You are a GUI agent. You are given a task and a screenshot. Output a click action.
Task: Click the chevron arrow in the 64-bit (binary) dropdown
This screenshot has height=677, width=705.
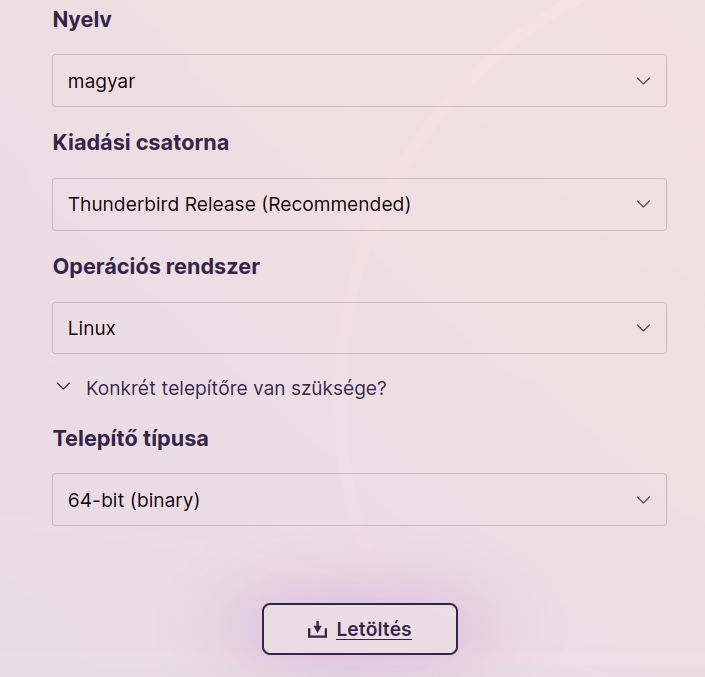pyautogui.click(x=643, y=500)
